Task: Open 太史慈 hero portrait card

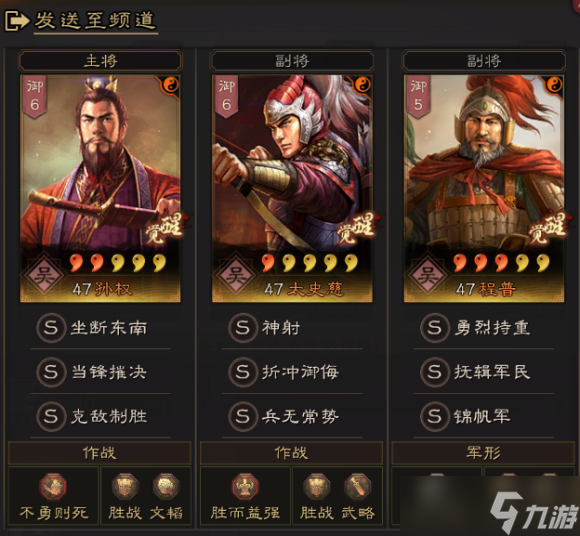Action: 292,189
